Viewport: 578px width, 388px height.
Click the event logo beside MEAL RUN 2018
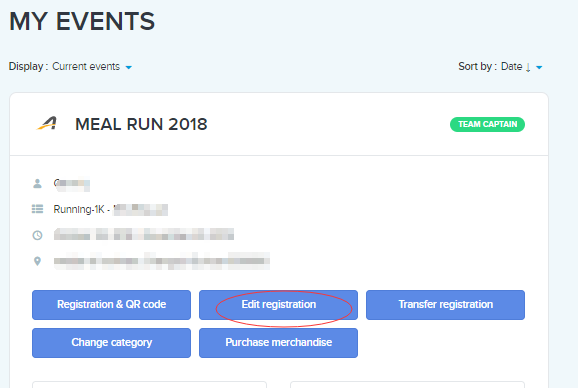point(47,124)
